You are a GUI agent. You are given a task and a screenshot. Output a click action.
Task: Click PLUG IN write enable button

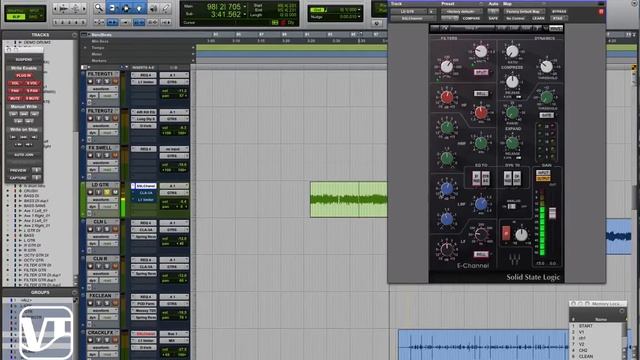coord(24,76)
